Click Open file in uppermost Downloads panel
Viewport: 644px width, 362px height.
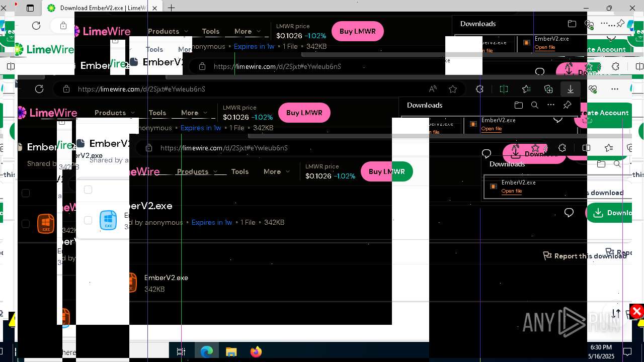tap(545, 47)
